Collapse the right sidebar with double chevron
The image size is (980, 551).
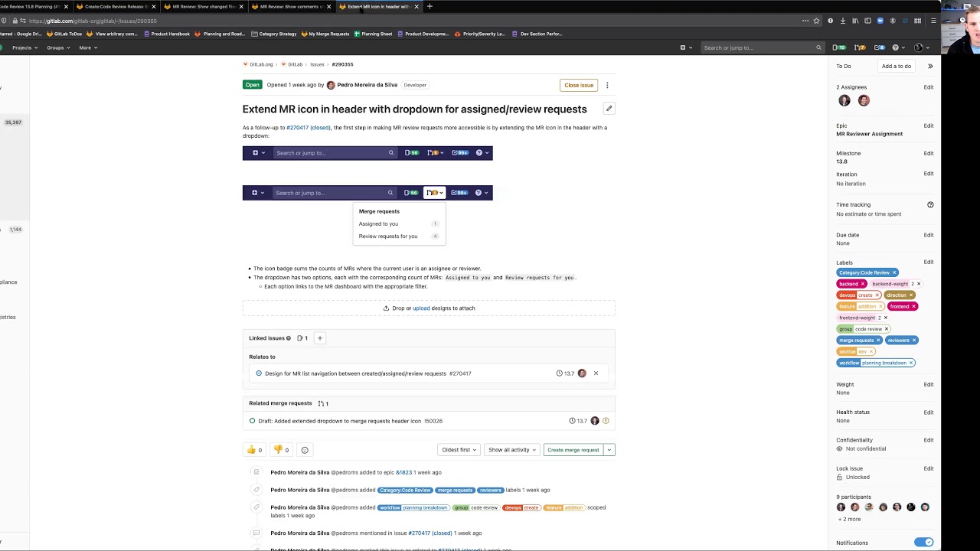[930, 67]
